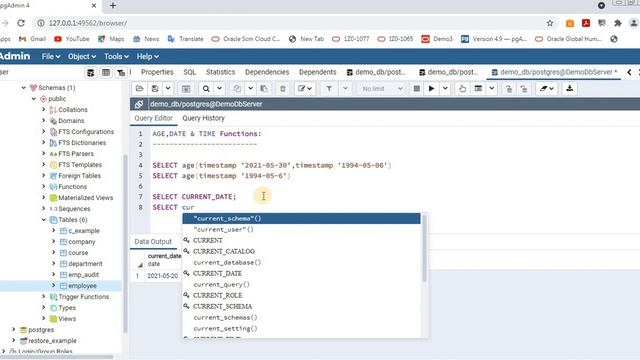Choose CURRENT_DATE autocomplete suggestion
Viewport: 640px width, 360px height.
[301, 273]
